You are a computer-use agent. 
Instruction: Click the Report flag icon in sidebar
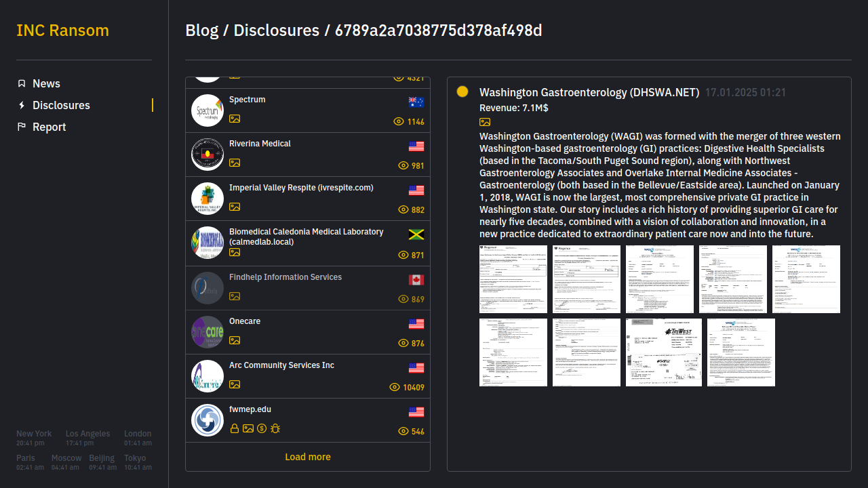[22, 127]
